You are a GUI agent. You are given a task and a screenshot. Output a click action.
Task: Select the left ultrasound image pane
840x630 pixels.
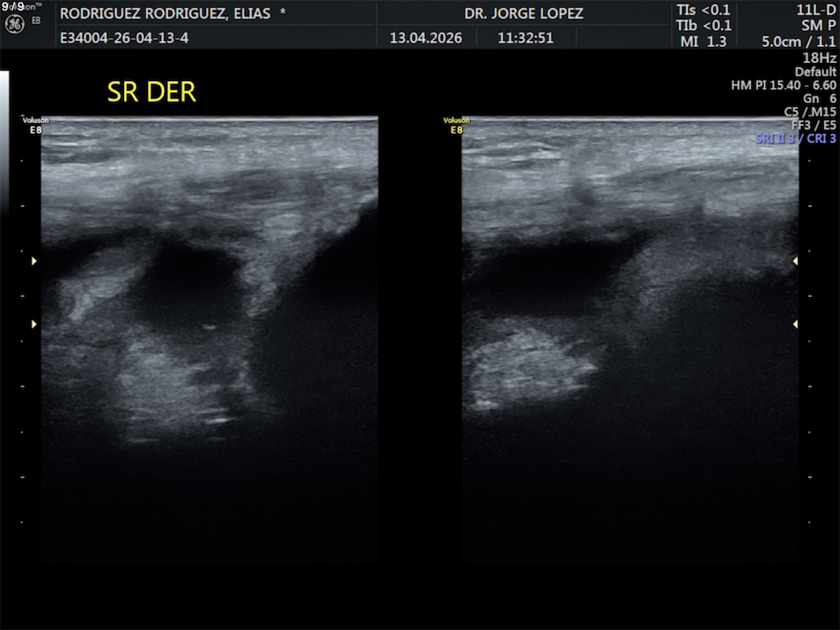coord(210,339)
